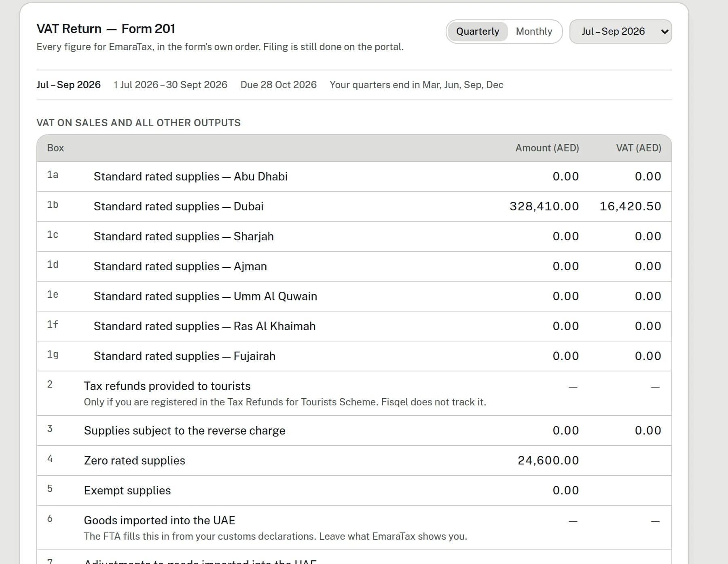Click the Exempt supplies label
The image size is (728, 564).
tap(127, 490)
